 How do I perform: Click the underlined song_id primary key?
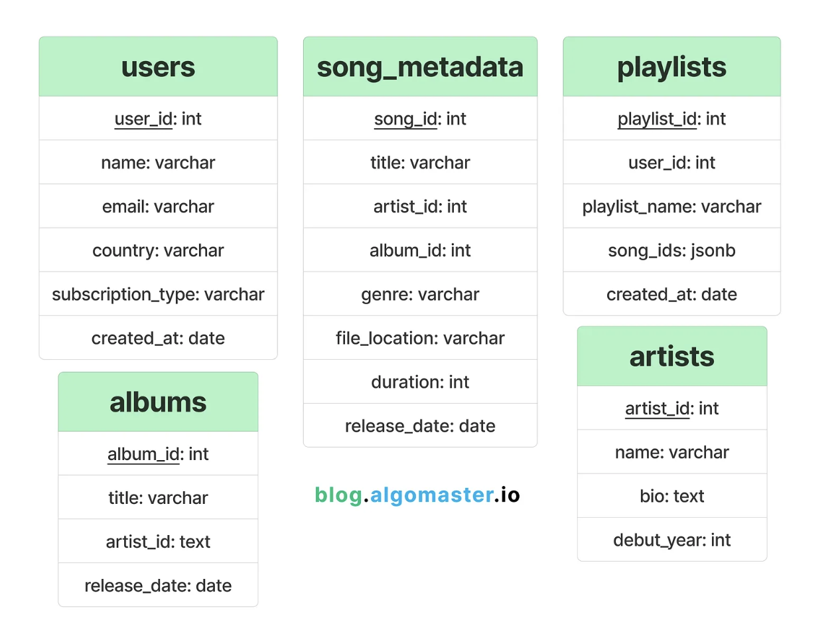406,119
